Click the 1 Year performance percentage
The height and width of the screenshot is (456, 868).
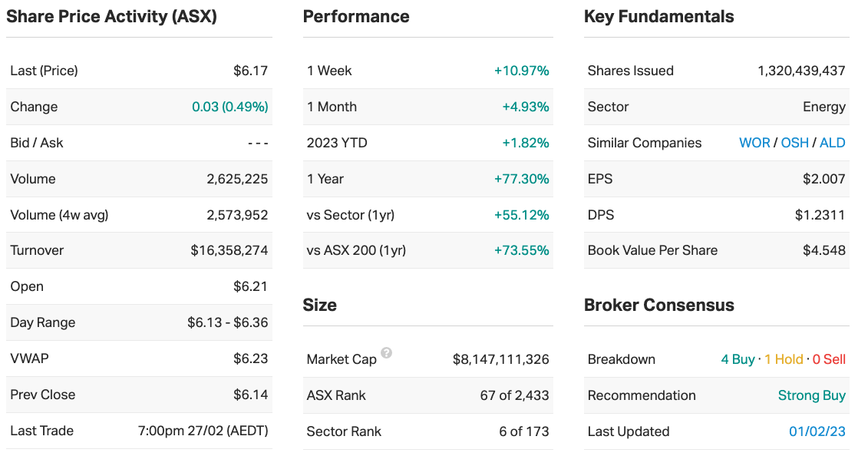click(x=521, y=179)
